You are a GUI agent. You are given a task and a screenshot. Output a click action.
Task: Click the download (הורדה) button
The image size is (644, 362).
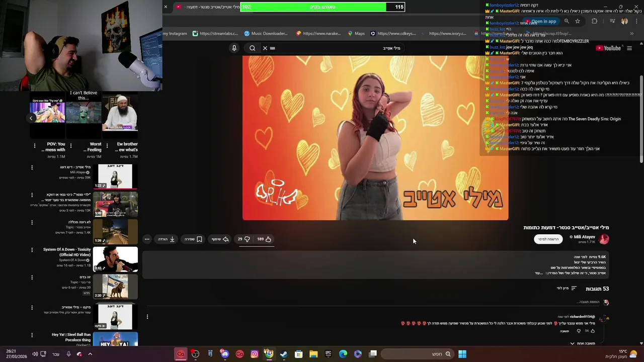167,239
